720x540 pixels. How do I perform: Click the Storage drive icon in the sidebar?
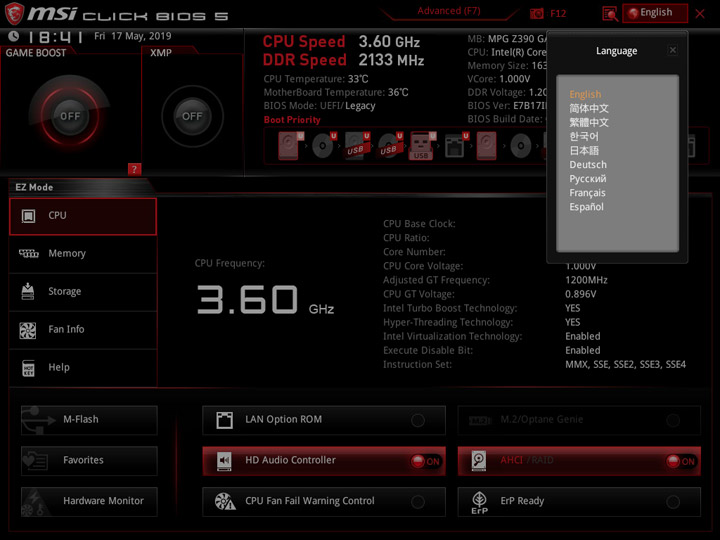pyautogui.click(x=28, y=291)
